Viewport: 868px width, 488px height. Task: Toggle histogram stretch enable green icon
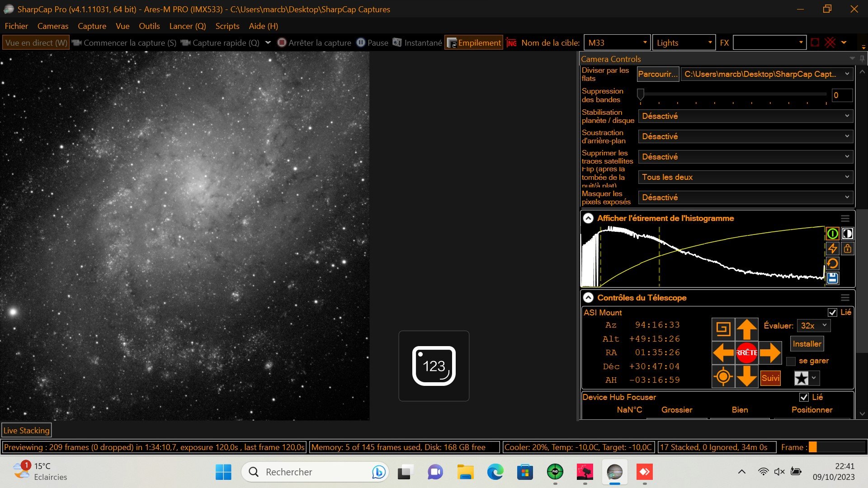pos(832,234)
